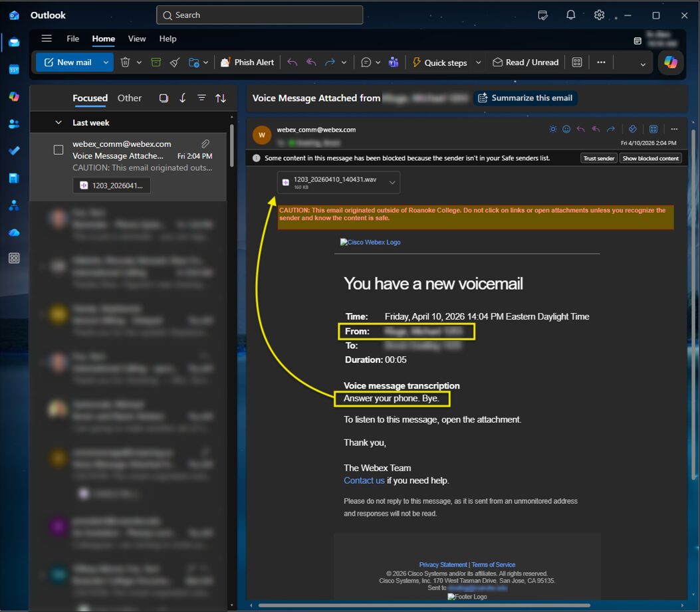Image resolution: width=700 pixels, height=612 pixels.
Task: Click the select mode icon in message list
Action: click(164, 98)
